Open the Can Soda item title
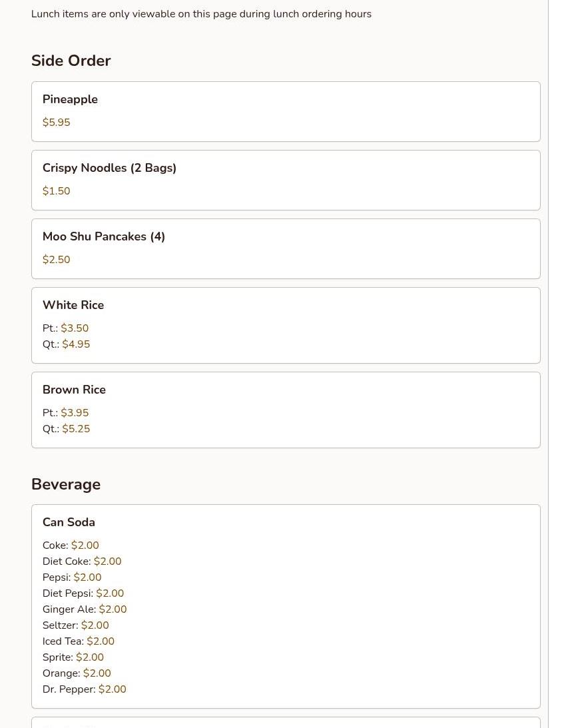 point(69,522)
